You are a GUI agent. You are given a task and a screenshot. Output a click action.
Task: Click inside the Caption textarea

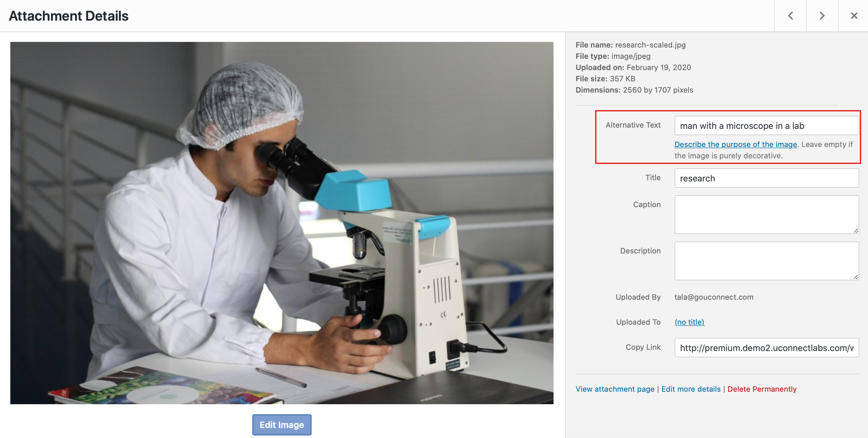point(766,215)
